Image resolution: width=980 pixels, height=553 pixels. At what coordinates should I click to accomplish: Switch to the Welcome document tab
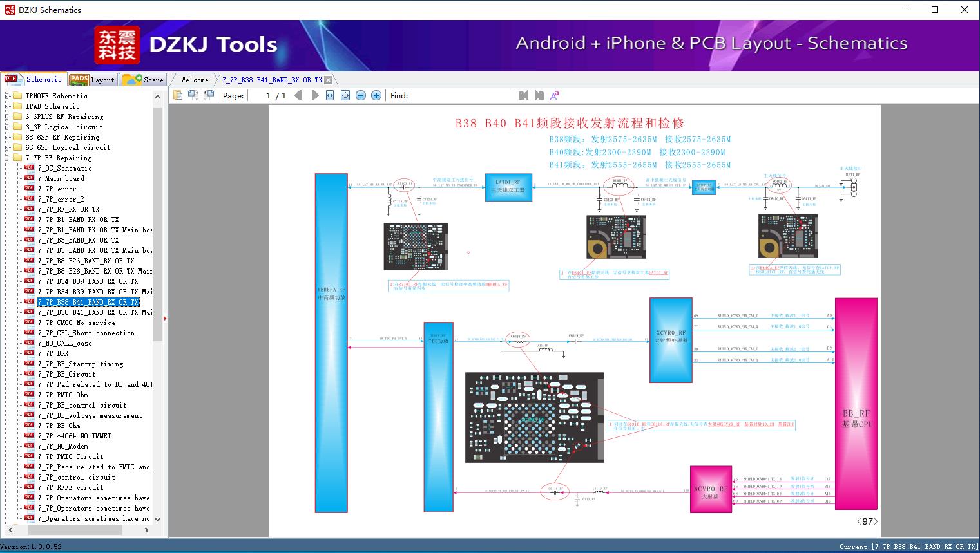pos(195,80)
